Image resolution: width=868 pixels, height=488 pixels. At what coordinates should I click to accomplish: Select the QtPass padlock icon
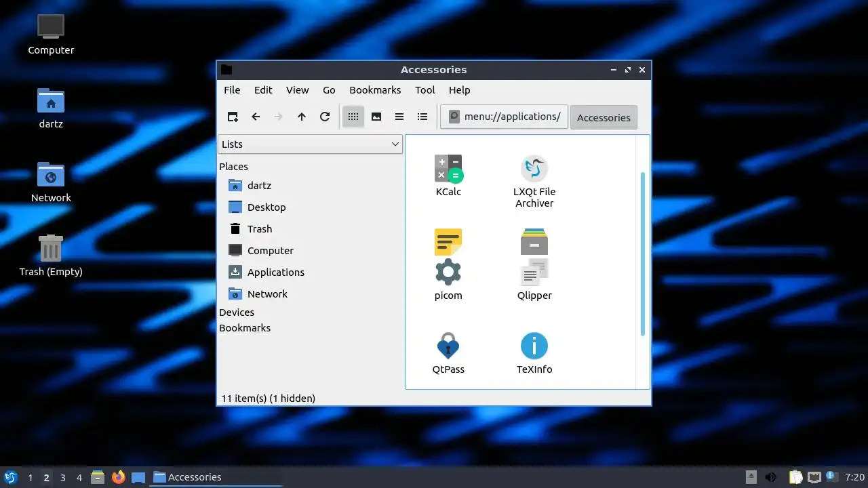[x=448, y=346]
